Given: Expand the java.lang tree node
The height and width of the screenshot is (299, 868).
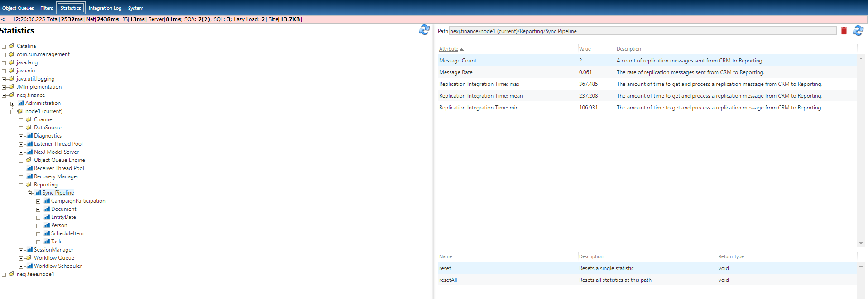Looking at the screenshot, I should pos(4,63).
